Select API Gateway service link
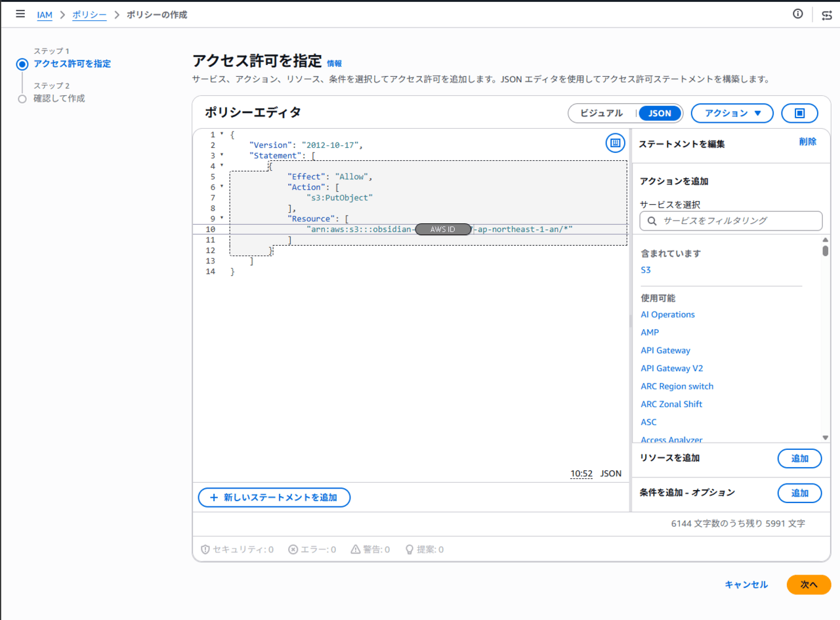 pos(665,351)
